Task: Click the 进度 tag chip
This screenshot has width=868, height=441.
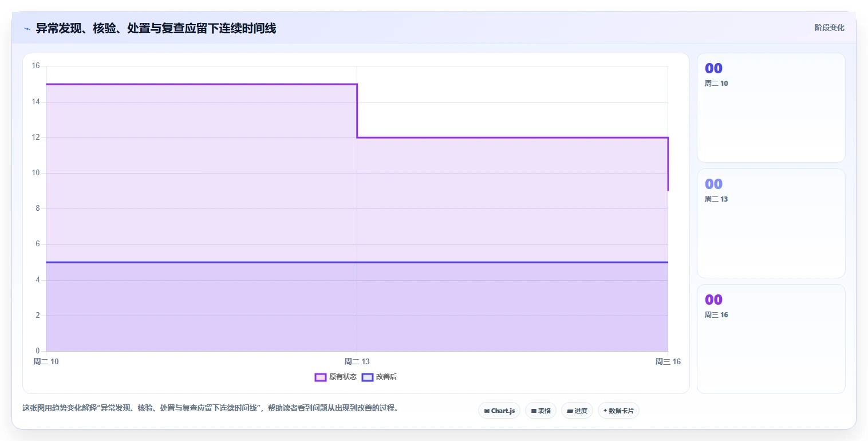Action: click(577, 411)
